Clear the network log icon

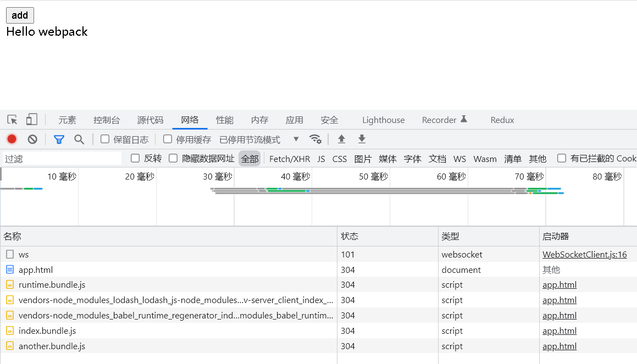click(x=32, y=139)
